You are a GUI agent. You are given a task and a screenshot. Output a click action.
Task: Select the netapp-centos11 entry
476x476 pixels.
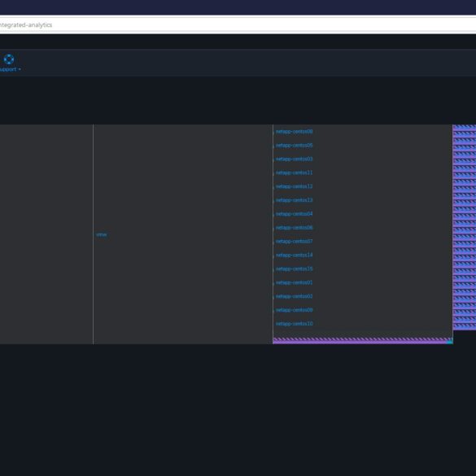(x=294, y=172)
